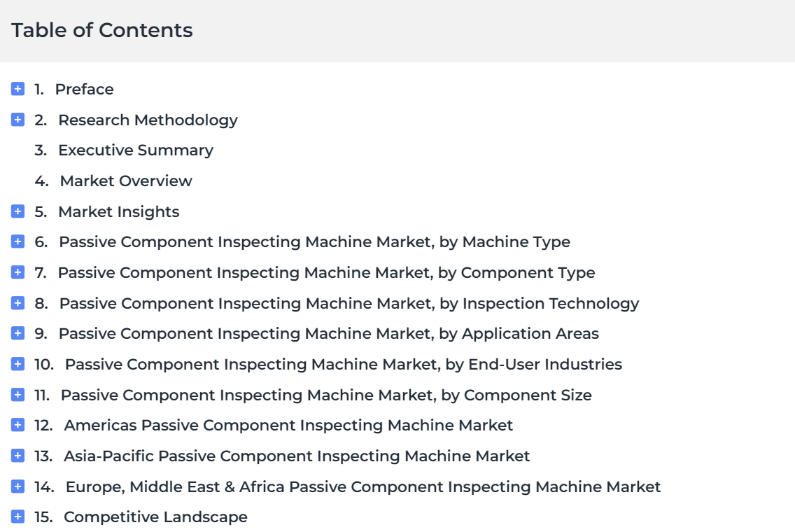Open the Asia-Pacific market plus icon
This screenshot has height=532, width=795.
click(17, 456)
